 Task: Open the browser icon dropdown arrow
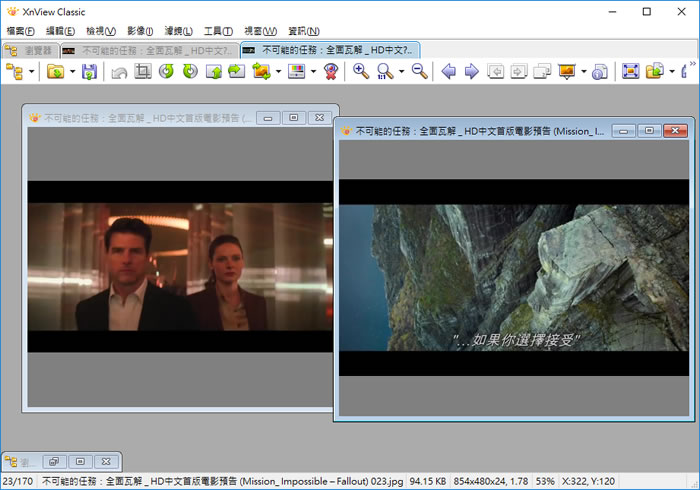[31, 71]
